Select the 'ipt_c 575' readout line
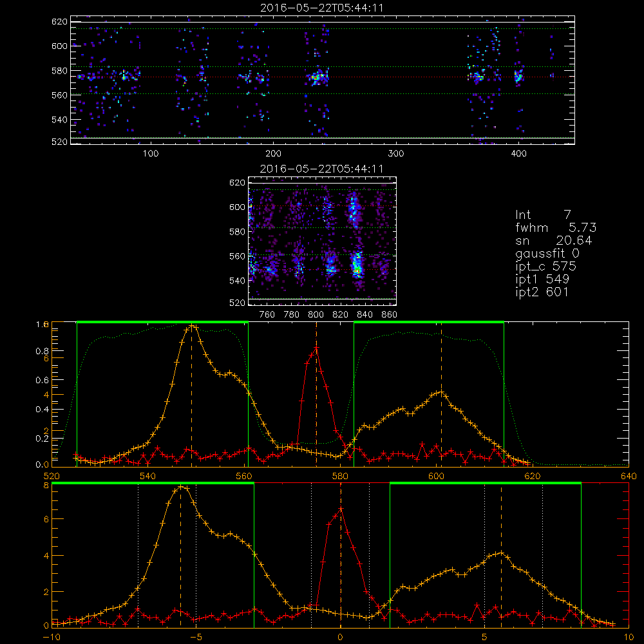 click(546, 267)
